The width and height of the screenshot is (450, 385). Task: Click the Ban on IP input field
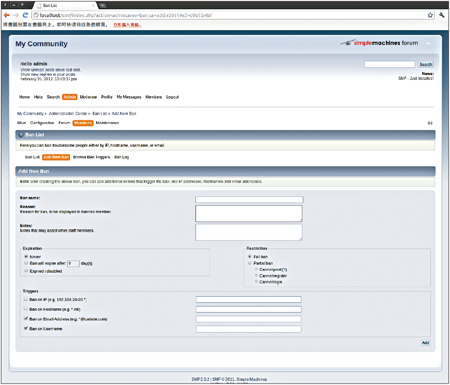(x=249, y=299)
